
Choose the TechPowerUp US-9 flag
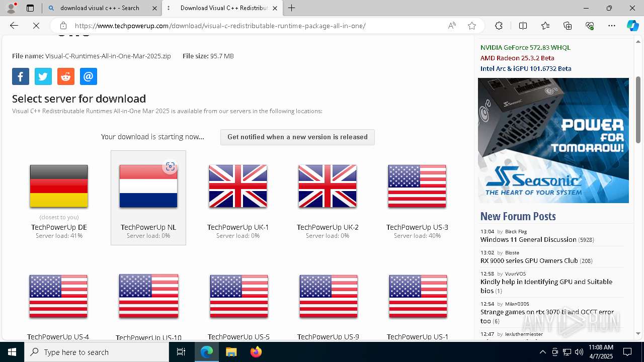[328, 296]
